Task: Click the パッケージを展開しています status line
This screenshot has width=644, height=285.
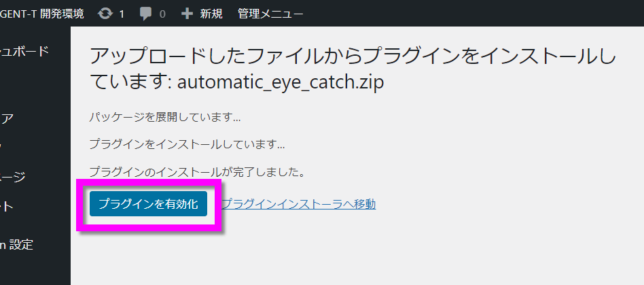Action: pyautogui.click(x=165, y=117)
